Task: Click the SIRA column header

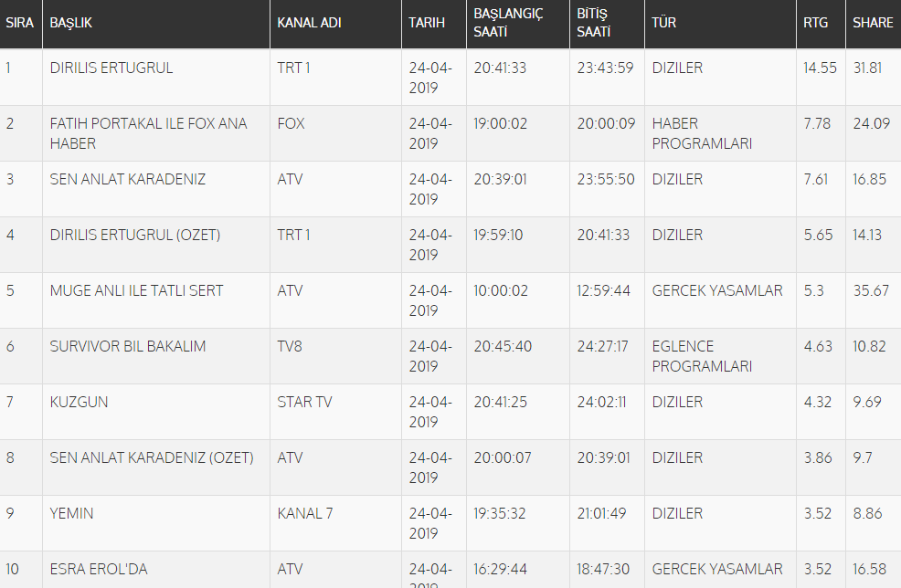Action: (x=19, y=23)
